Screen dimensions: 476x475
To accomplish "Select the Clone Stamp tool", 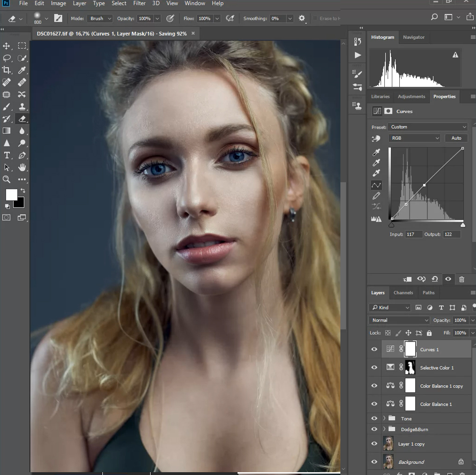I will 22,107.
